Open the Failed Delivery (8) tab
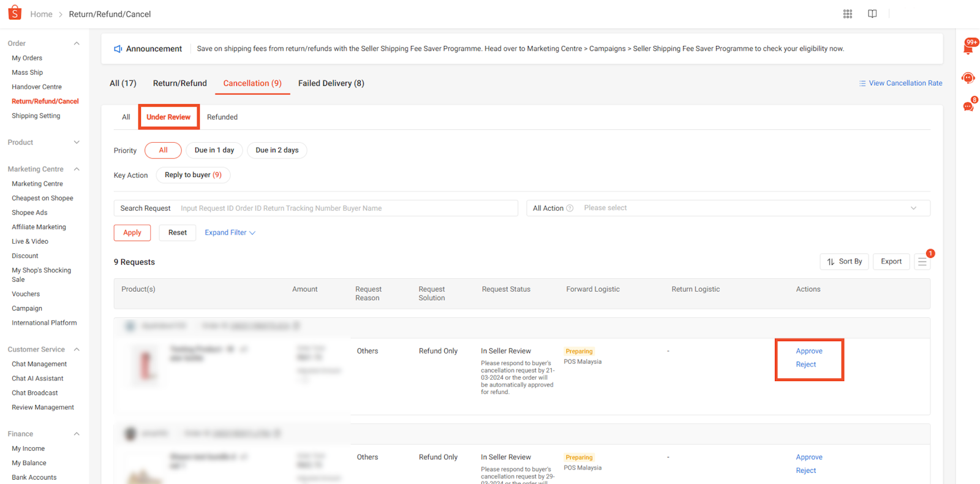This screenshot has width=980, height=484. (x=331, y=83)
